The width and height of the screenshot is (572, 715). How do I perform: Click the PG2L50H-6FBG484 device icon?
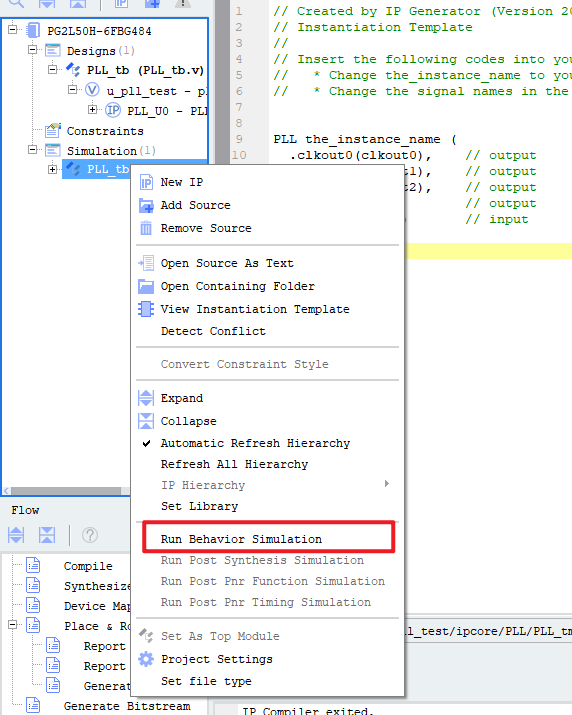pos(33,31)
